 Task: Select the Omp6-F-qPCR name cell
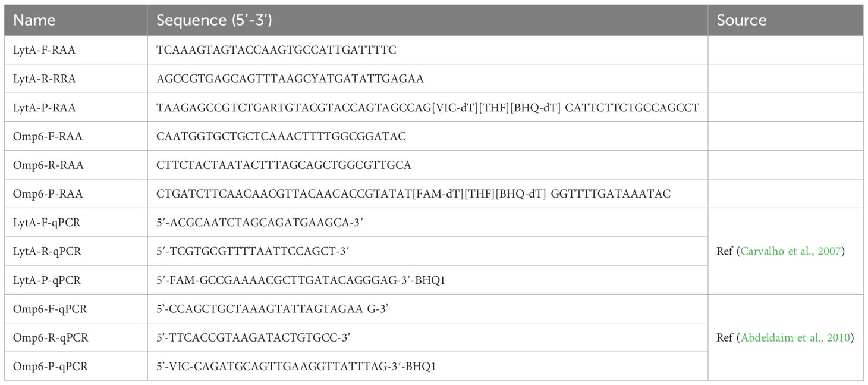click(50, 309)
